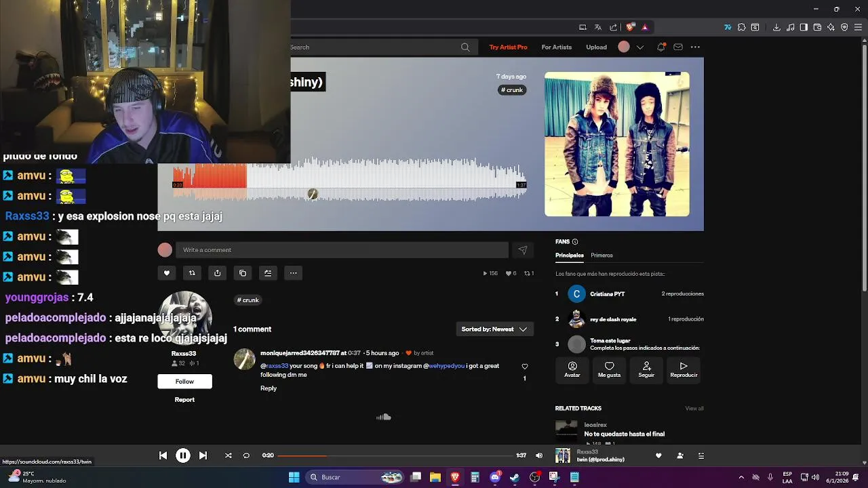Screen dimensions: 868x488
Task: Open the For Artists menu item
Action: (557, 47)
